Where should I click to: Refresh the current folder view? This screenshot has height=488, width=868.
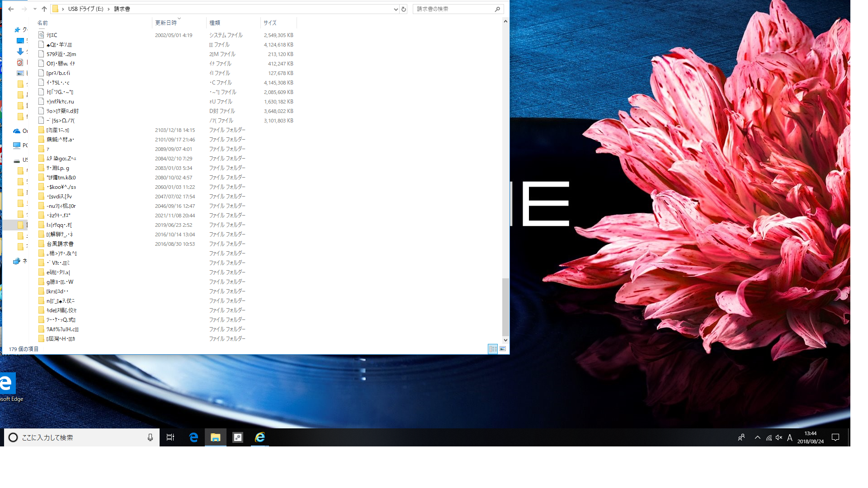[x=404, y=9]
